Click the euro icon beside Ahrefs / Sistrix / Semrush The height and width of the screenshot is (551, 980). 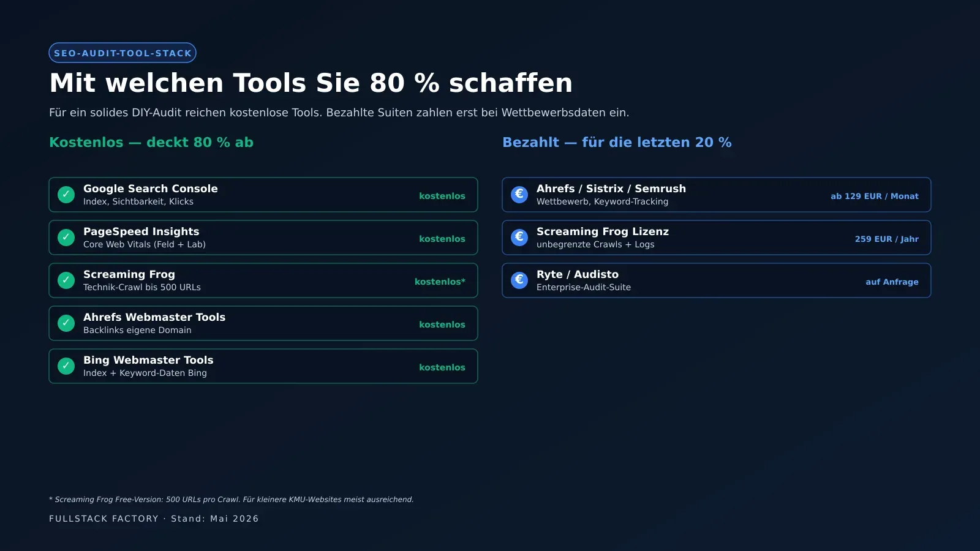(x=519, y=195)
